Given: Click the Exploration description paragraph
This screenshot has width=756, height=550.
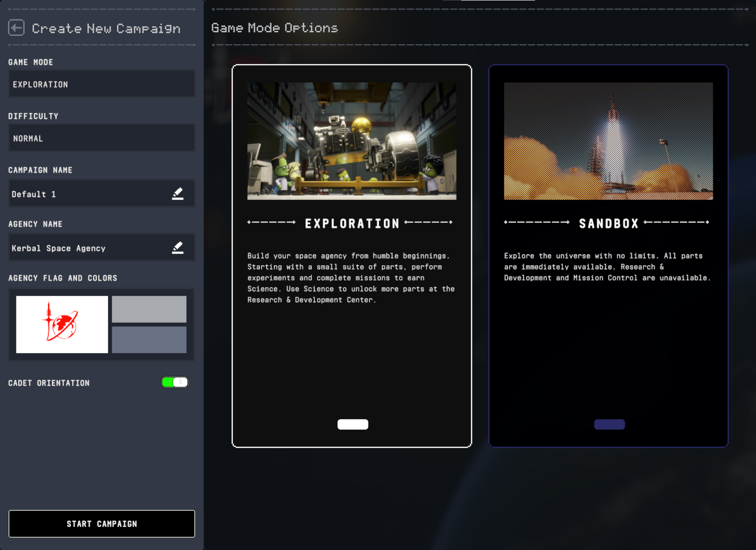Looking at the screenshot, I should 351,278.
